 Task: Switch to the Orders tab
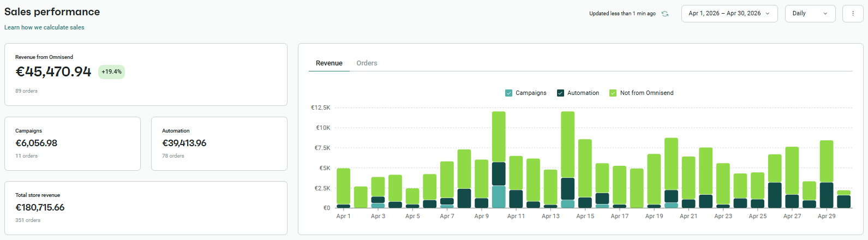(367, 63)
